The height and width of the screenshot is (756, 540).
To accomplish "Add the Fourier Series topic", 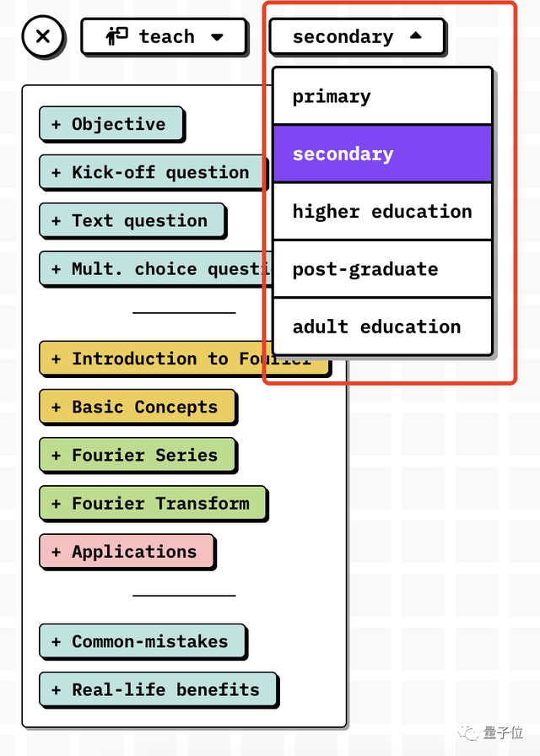I will (136, 455).
